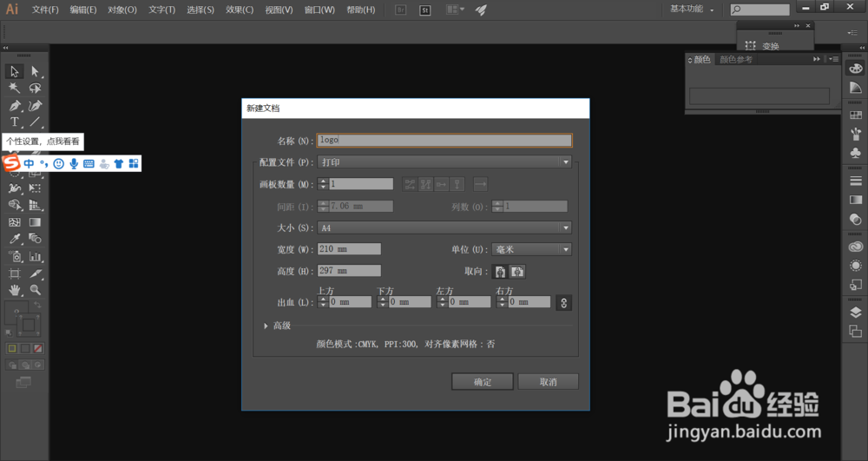The height and width of the screenshot is (461, 868).
Task: Select the Direct Selection tool
Action: (36, 71)
